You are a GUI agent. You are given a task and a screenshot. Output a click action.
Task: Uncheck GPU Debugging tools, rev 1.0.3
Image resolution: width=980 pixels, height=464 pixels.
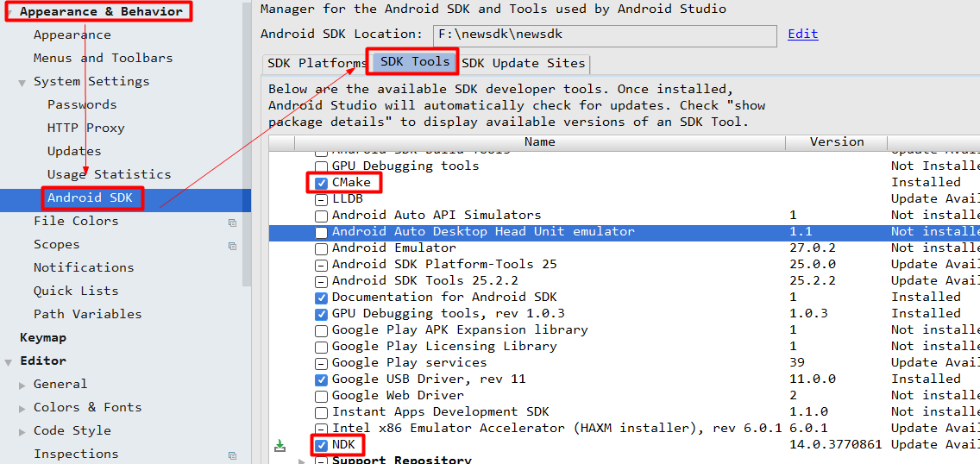click(x=321, y=314)
